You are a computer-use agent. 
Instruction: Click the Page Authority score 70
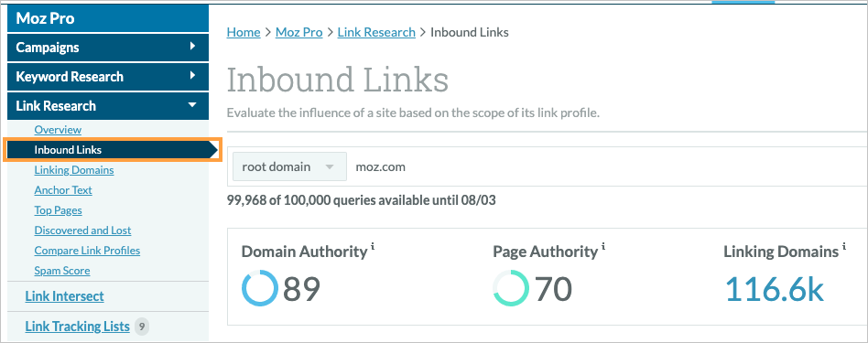pyautogui.click(x=554, y=289)
